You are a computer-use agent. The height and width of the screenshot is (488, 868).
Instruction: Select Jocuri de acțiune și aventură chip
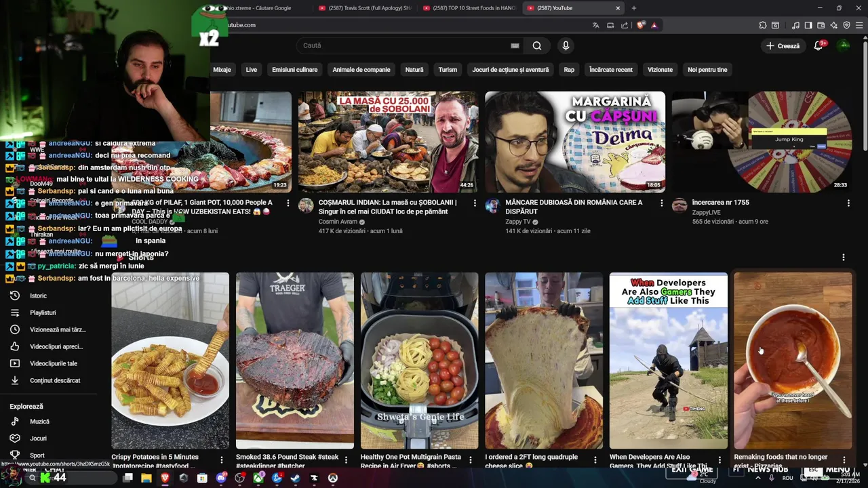pyautogui.click(x=511, y=69)
